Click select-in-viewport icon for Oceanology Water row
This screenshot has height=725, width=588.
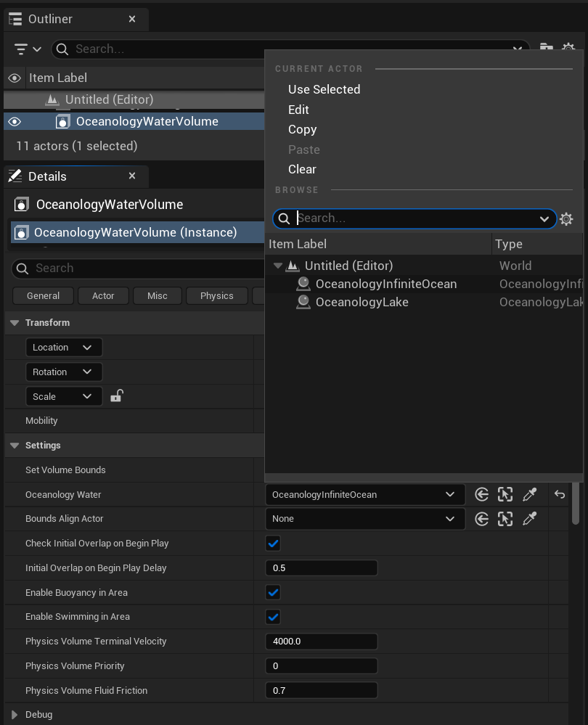pyautogui.click(x=505, y=494)
